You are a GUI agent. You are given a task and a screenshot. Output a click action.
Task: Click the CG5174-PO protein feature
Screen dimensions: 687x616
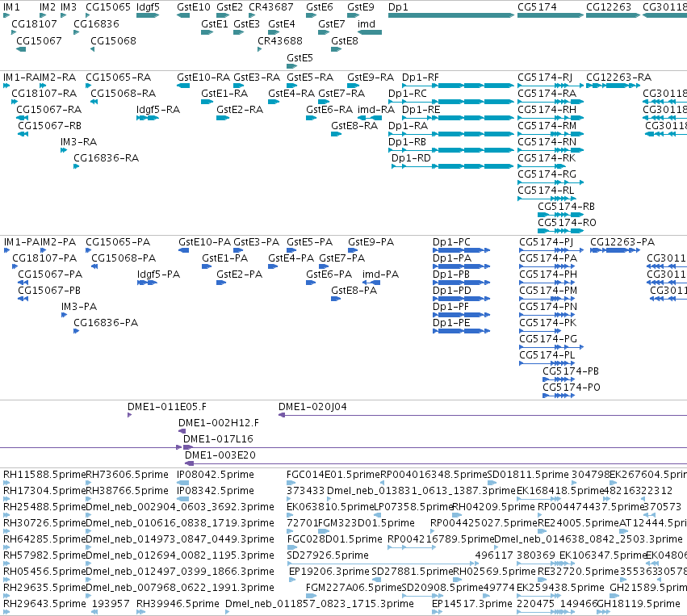pos(559,395)
